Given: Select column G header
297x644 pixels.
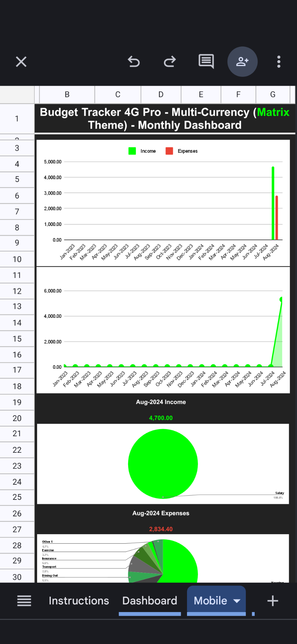Looking at the screenshot, I should click(273, 95).
